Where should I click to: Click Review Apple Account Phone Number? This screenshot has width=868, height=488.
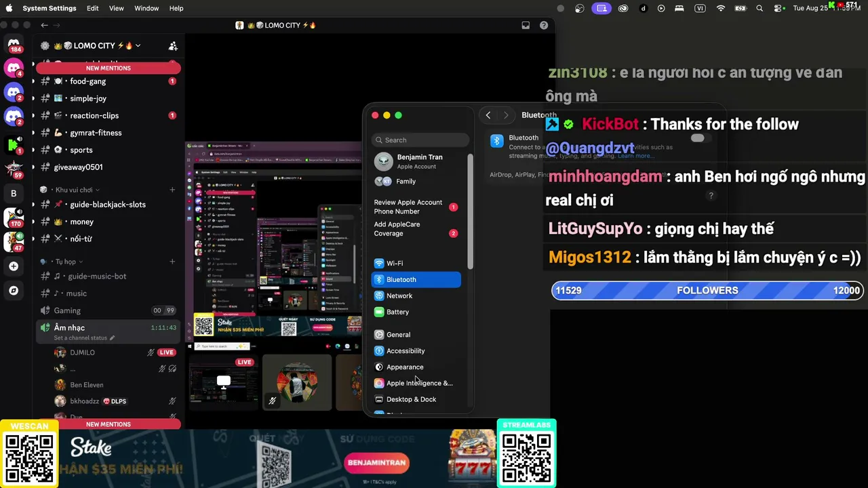(x=408, y=207)
